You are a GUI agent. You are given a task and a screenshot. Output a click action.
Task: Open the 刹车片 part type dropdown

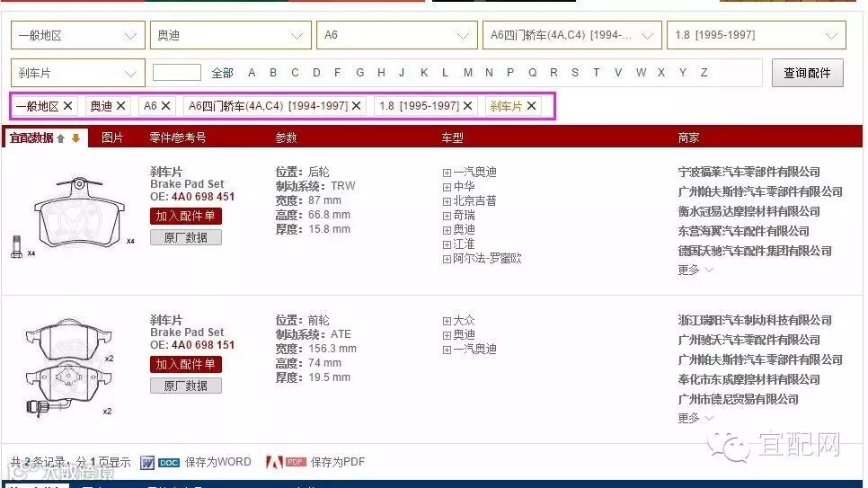click(78, 73)
